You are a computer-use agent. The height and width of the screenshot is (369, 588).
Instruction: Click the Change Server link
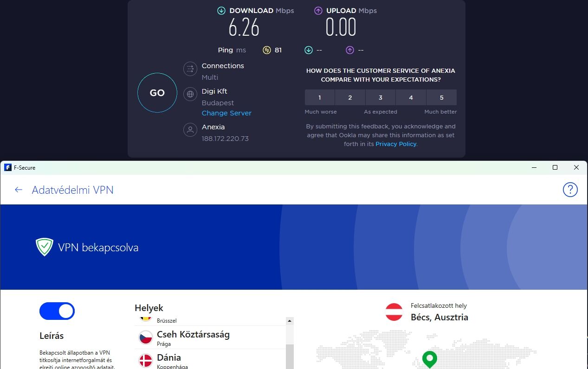click(226, 113)
